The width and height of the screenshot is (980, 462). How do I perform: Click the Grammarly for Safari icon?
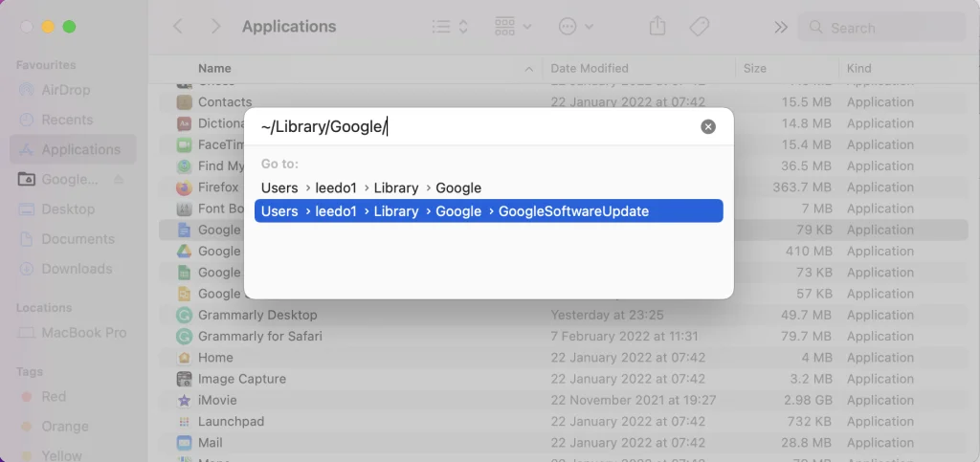pos(184,337)
